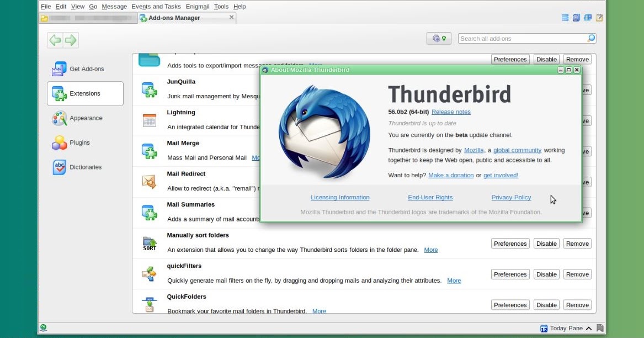Click the forward arrow in Add-ons Manager
The image size is (644, 338).
pyautogui.click(x=71, y=40)
